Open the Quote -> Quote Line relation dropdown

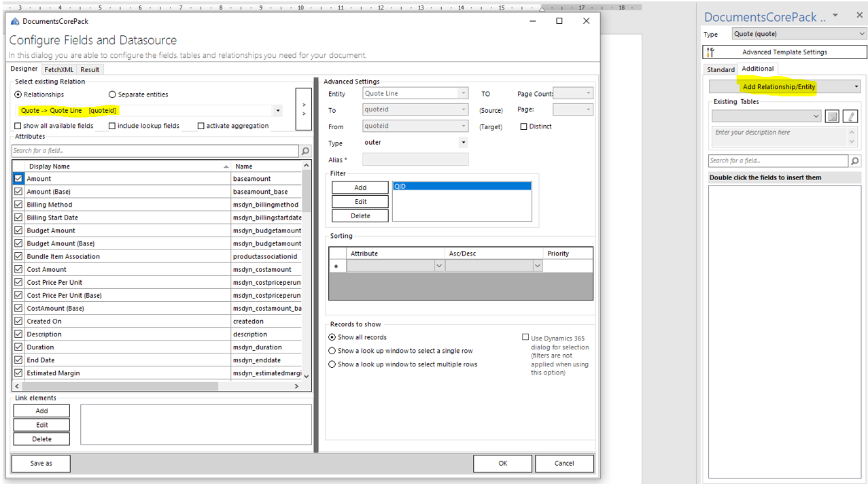tap(278, 110)
